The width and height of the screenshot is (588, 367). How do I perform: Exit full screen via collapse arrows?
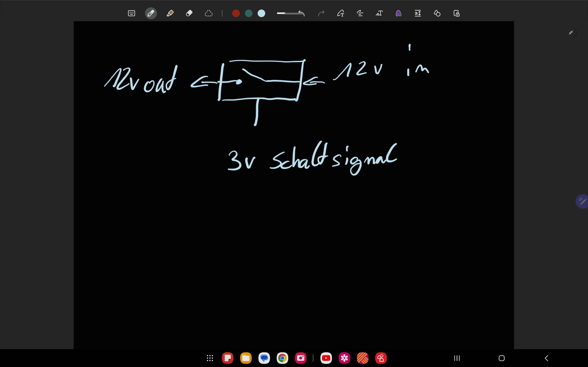[571, 33]
